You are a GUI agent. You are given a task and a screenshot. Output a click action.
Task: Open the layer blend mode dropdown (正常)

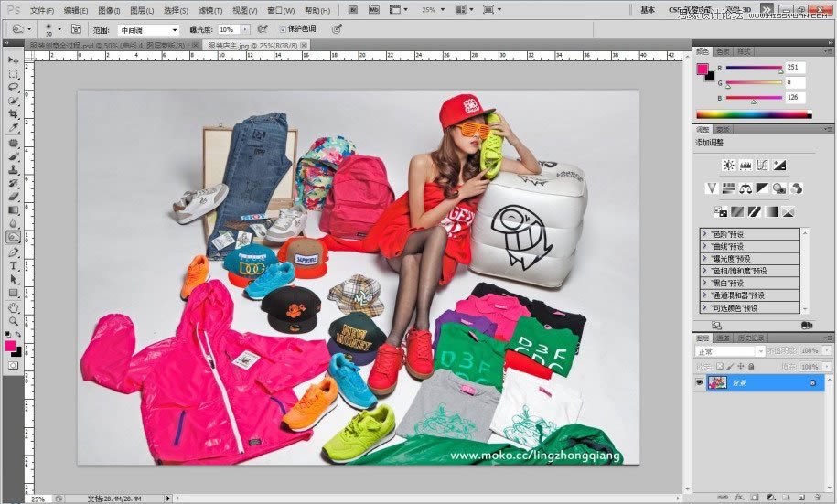[729, 351]
